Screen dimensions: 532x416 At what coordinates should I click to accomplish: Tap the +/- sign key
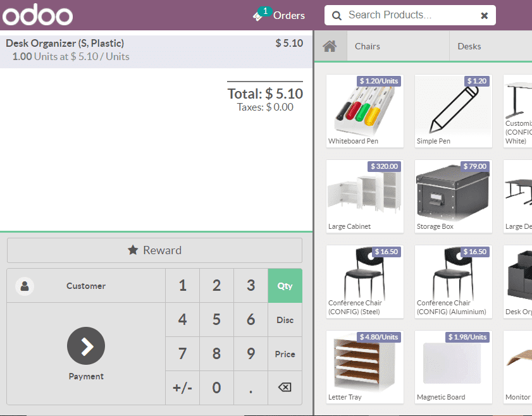tap(183, 388)
